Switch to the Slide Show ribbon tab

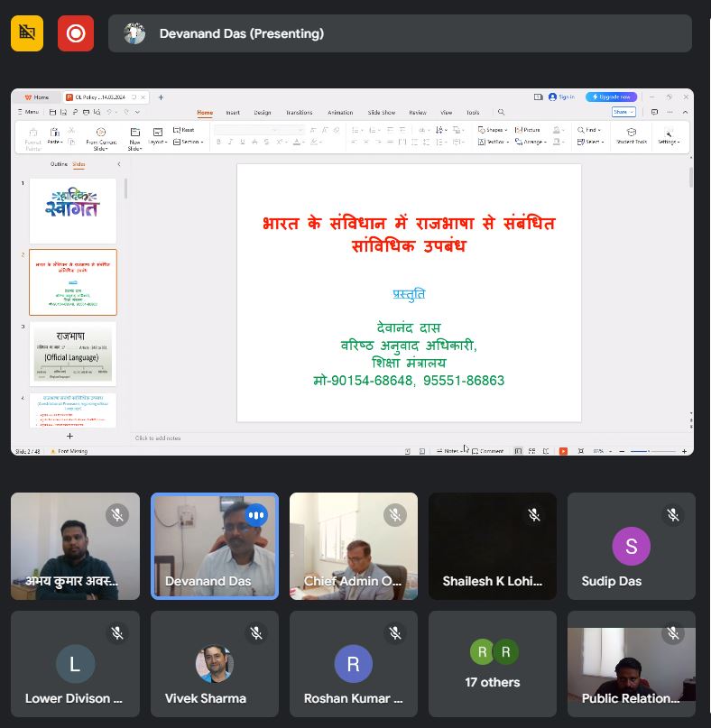tap(382, 113)
